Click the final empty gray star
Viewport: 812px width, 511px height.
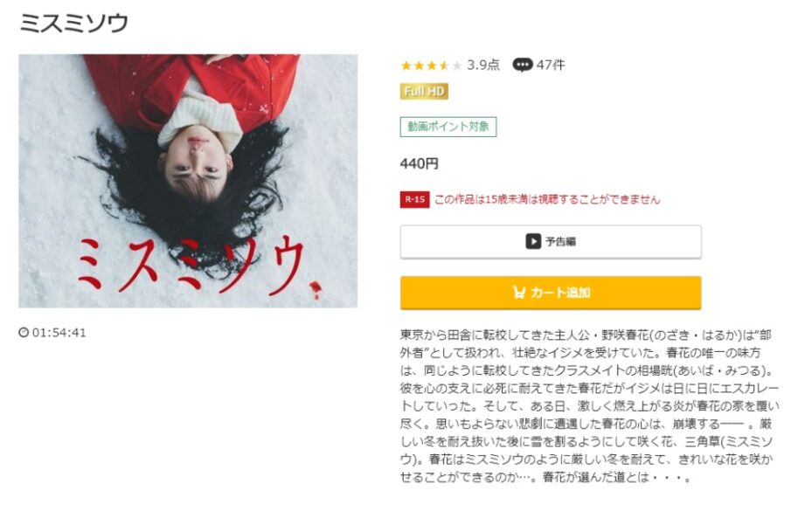457,66
